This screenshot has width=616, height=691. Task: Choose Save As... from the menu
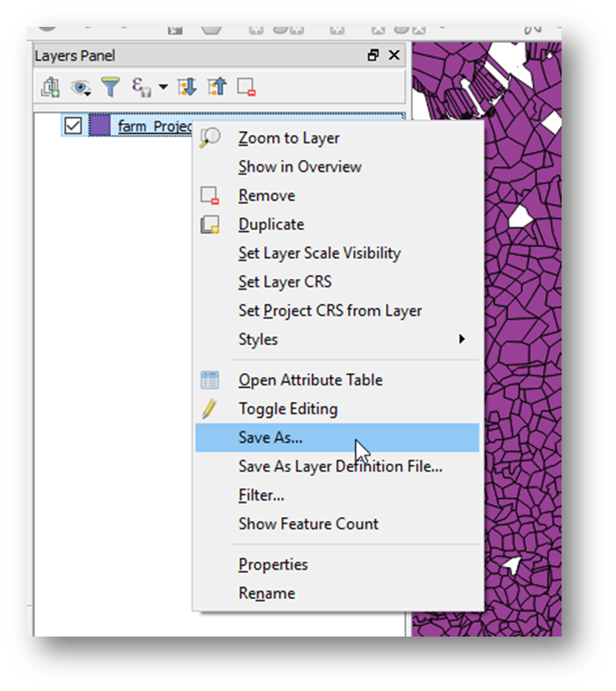point(337,437)
